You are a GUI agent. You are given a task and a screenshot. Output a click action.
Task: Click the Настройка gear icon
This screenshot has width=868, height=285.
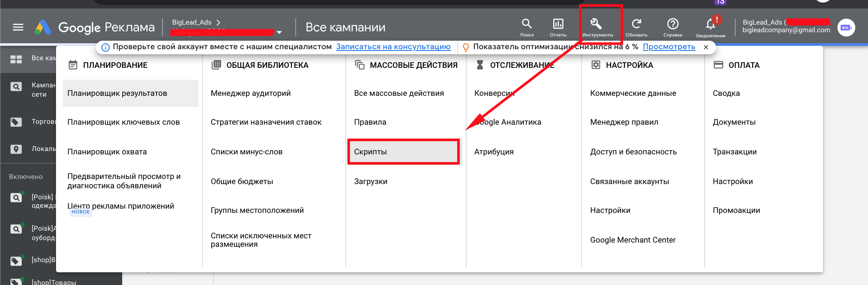pyautogui.click(x=596, y=65)
